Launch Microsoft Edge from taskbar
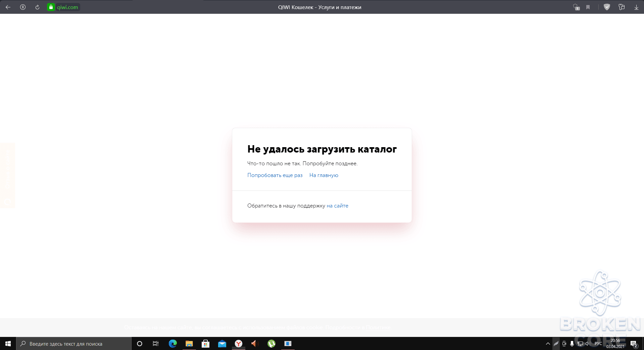This screenshot has height=350, width=644. tap(172, 344)
